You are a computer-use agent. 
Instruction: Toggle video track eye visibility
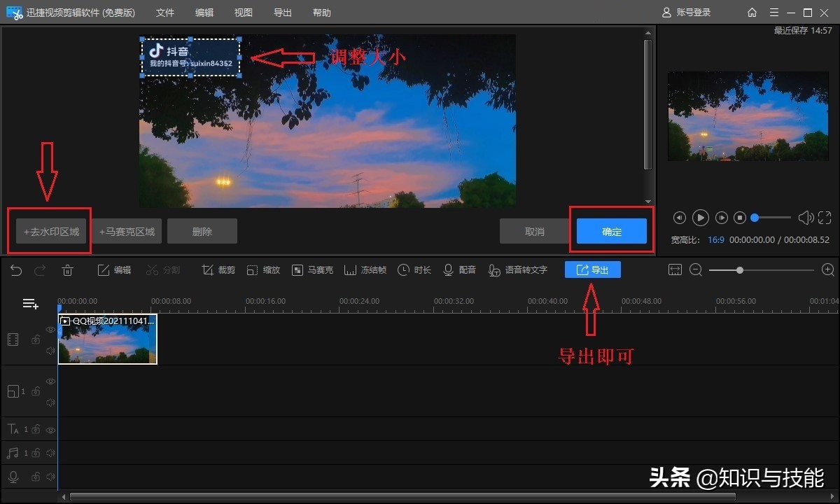coord(50,330)
